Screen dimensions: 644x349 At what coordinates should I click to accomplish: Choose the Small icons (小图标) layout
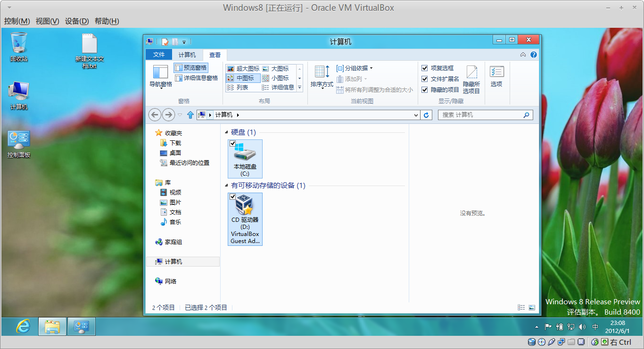[x=276, y=78]
